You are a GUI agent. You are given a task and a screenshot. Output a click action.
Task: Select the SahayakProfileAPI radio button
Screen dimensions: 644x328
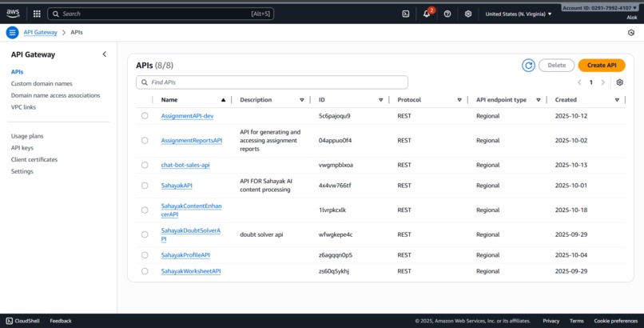pos(145,255)
